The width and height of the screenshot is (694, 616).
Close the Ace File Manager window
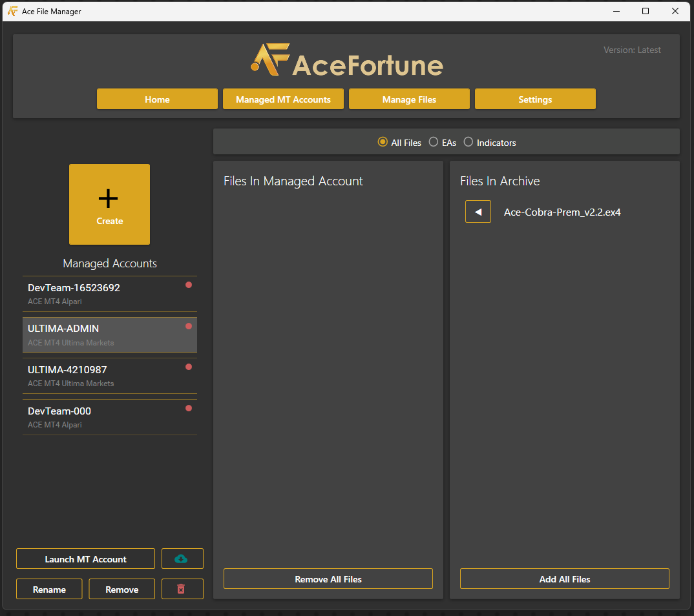[675, 11]
